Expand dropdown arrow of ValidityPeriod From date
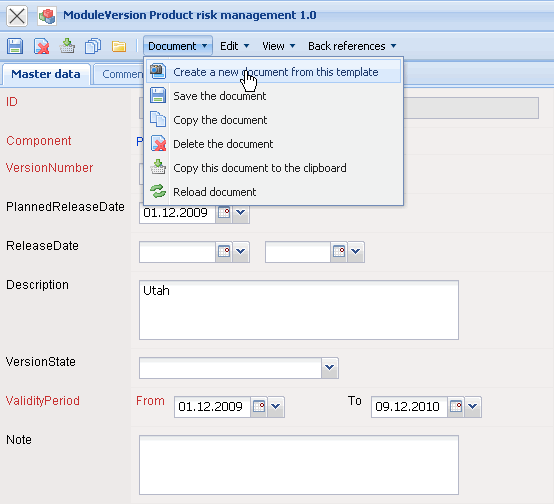The height and width of the screenshot is (504, 554). 276,406
